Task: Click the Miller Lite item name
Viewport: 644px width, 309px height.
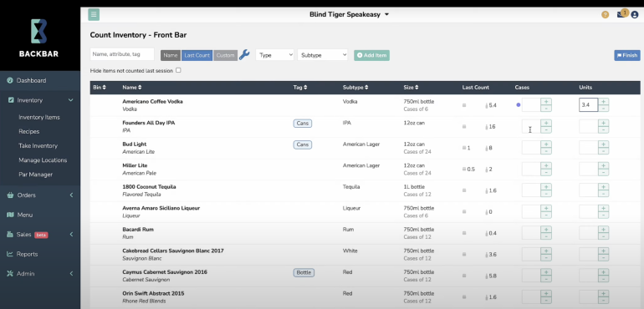Action: 135,165
